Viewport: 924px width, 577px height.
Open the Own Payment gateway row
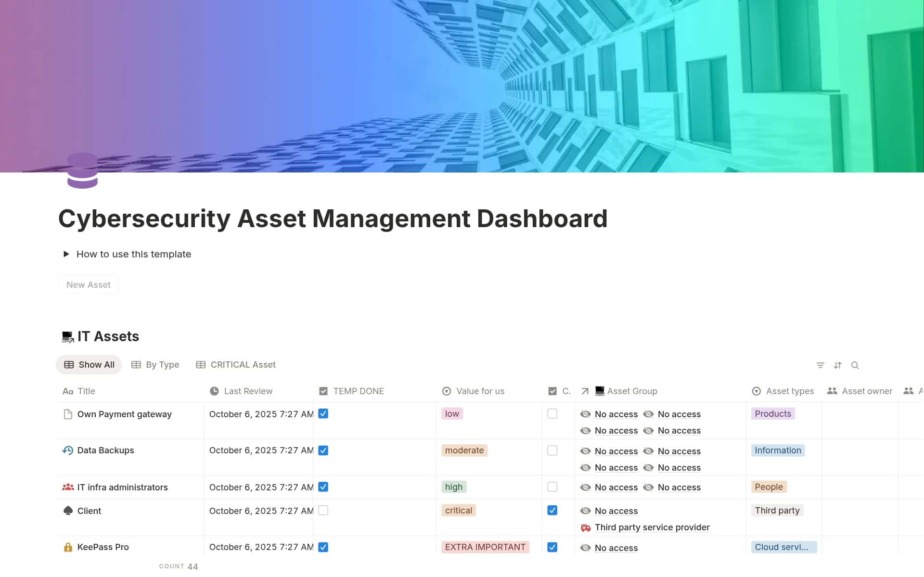coord(125,414)
